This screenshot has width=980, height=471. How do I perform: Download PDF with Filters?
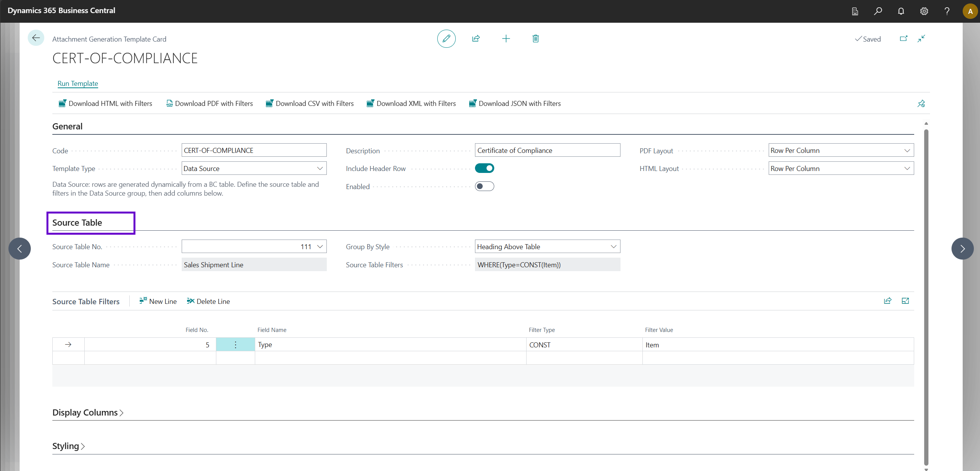tap(209, 104)
